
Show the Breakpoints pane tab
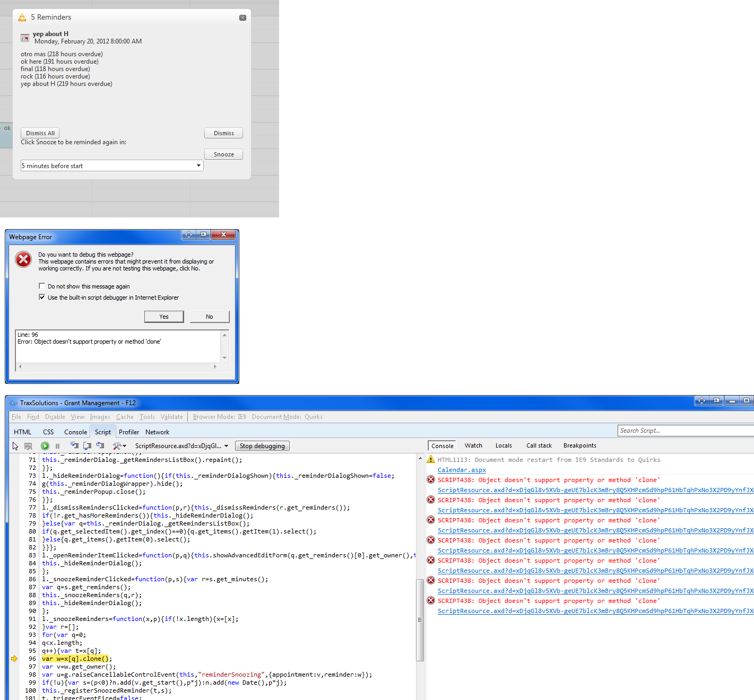click(580, 446)
